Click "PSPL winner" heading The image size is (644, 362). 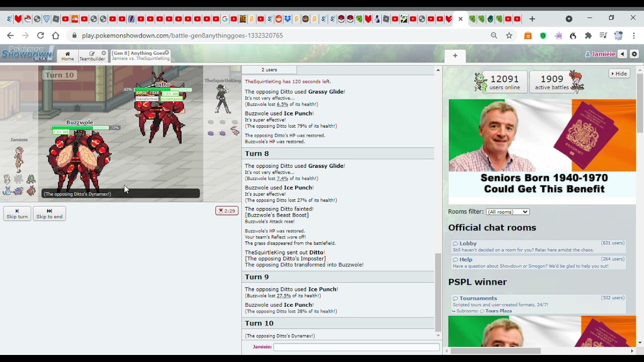pyautogui.click(x=477, y=282)
